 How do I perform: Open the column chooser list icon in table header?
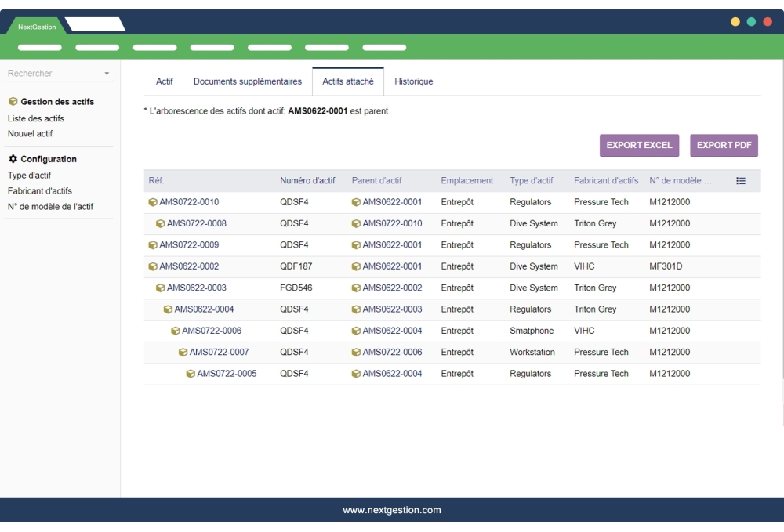click(742, 179)
